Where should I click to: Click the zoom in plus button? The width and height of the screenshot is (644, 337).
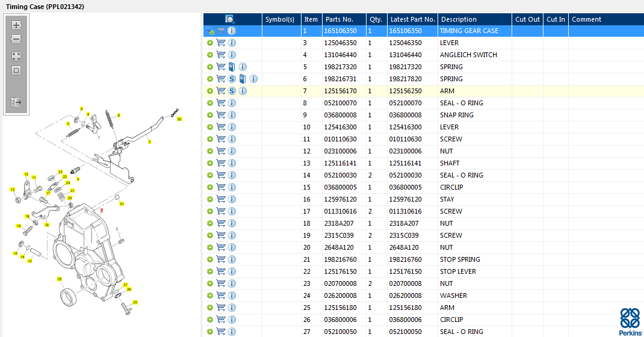16,25
